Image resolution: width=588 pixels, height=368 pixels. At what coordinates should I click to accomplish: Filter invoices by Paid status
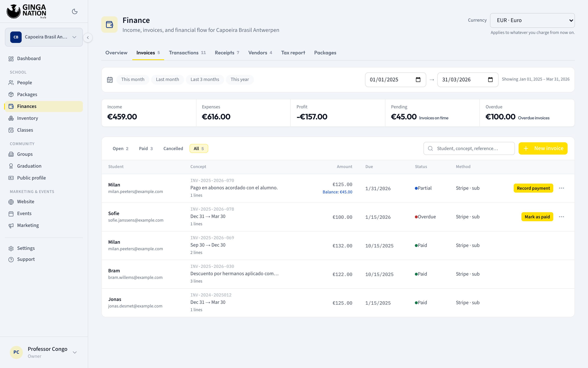pyautogui.click(x=146, y=148)
